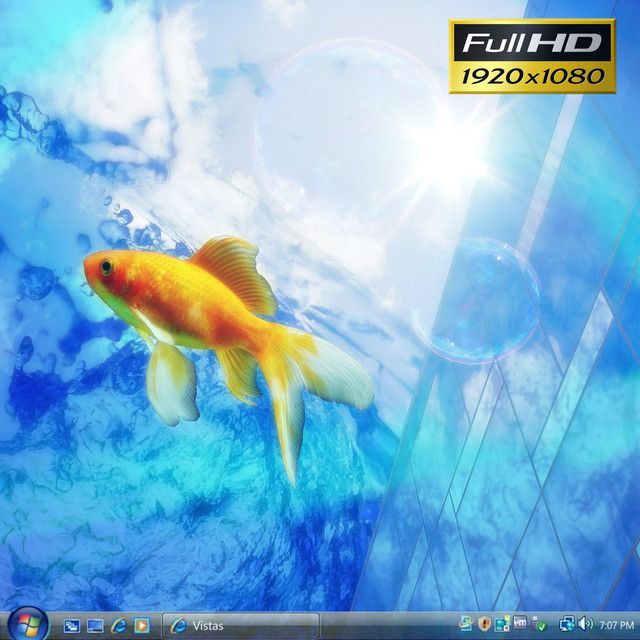Click the 7:07 PM taskbar clock
Screen dimensions: 640x640
coord(616,625)
